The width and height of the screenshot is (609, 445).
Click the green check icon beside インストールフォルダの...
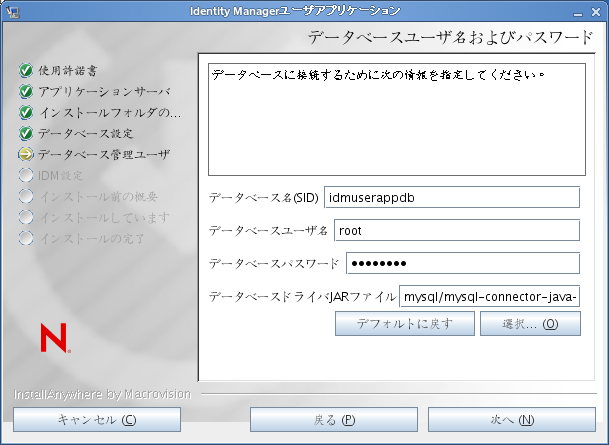point(26,112)
